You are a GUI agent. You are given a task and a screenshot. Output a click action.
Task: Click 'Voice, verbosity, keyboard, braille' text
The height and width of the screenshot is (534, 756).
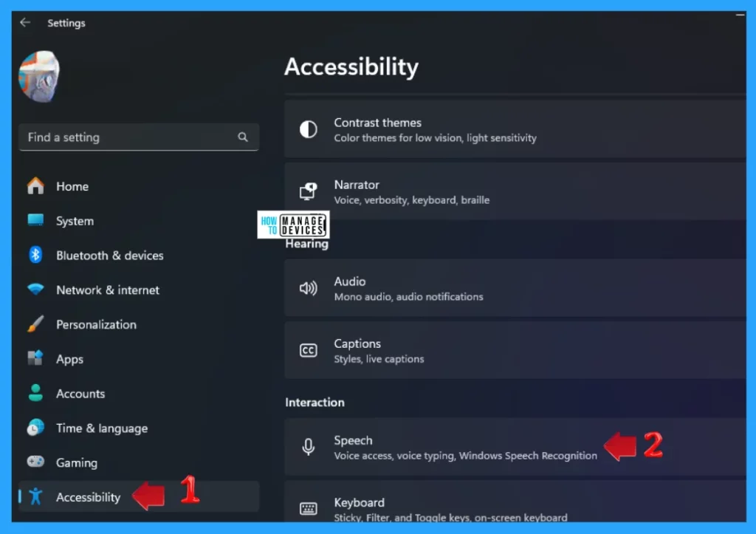tap(412, 200)
